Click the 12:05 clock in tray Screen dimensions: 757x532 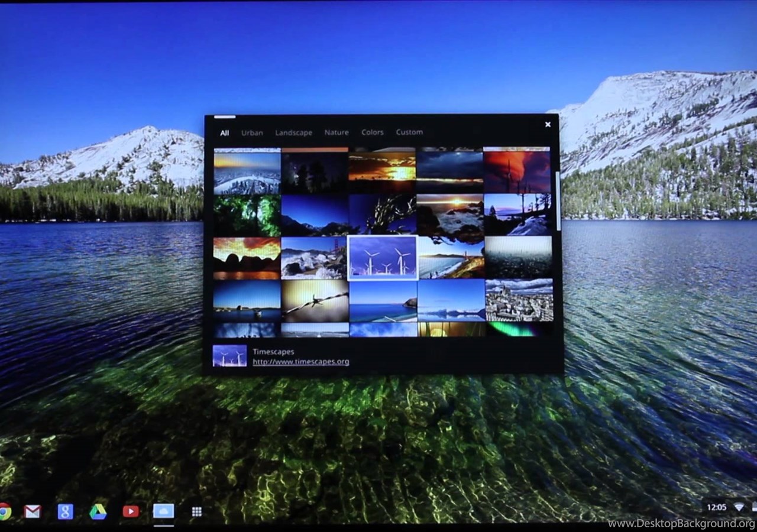click(716, 507)
